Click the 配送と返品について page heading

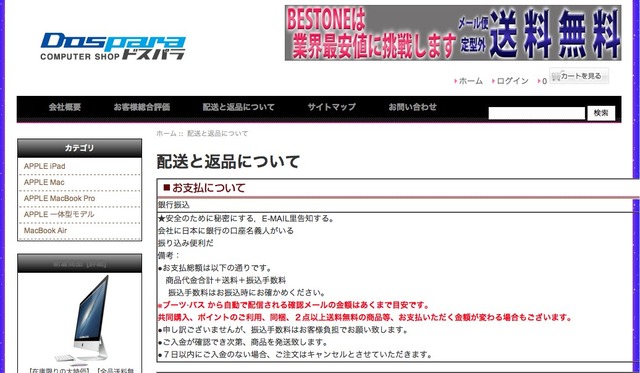click(x=228, y=162)
